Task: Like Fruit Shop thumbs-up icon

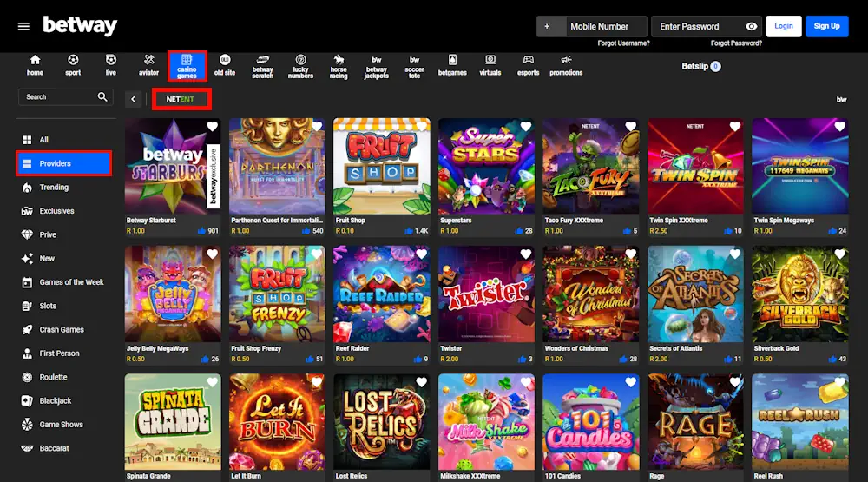Action: point(409,231)
